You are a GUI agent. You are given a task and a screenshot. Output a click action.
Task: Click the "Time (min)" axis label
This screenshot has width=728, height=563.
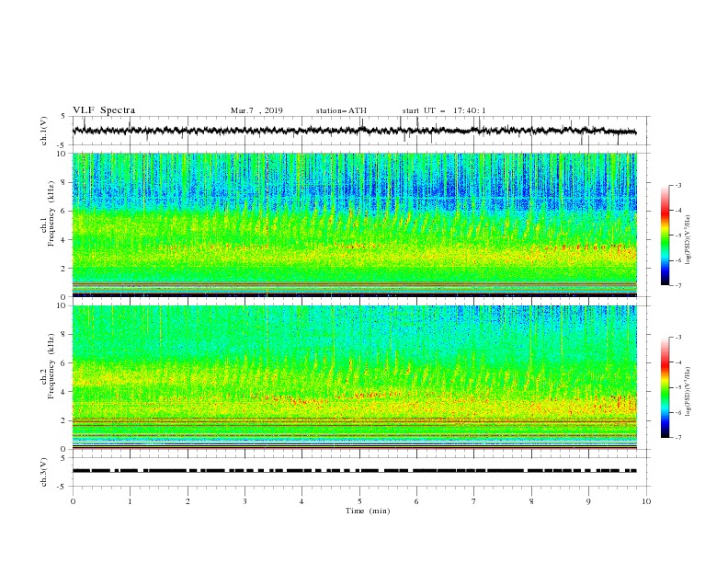pyautogui.click(x=368, y=511)
